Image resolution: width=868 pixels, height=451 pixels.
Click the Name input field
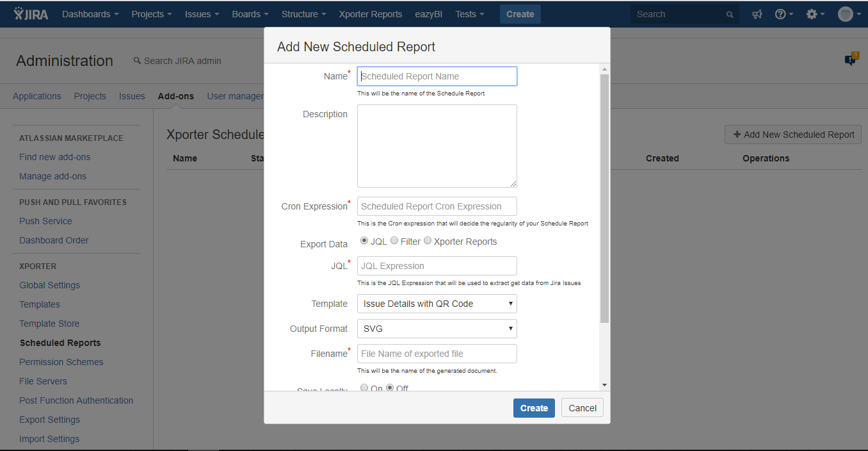coord(437,76)
